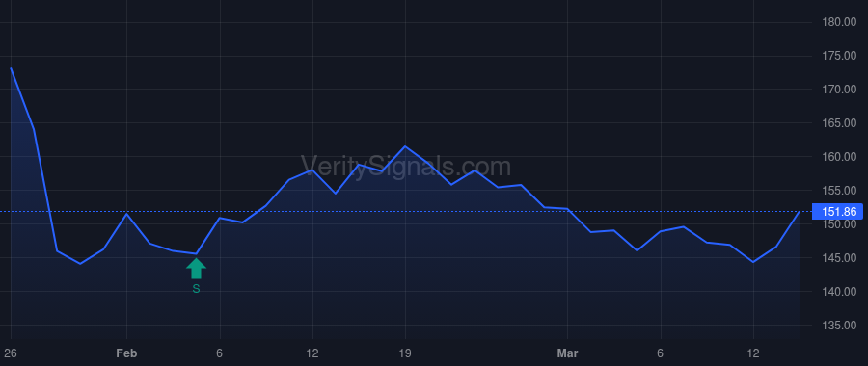Click the 165.00 price axis label

pyautogui.click(x=839, y=123)
